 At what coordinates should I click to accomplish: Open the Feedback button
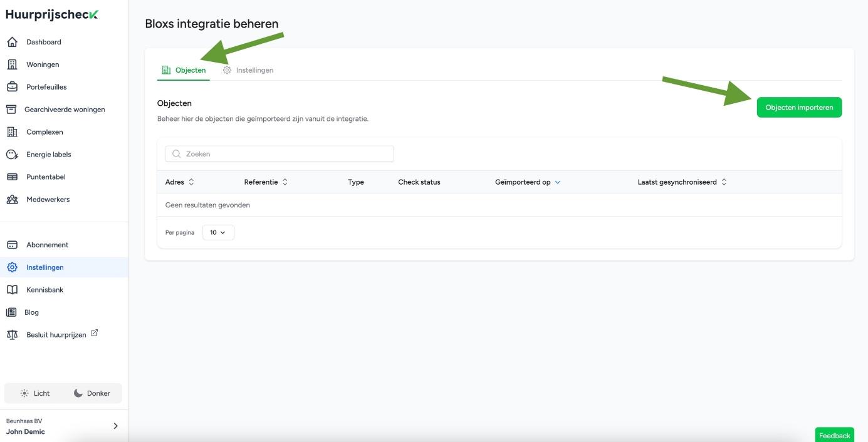coord(834,435)
